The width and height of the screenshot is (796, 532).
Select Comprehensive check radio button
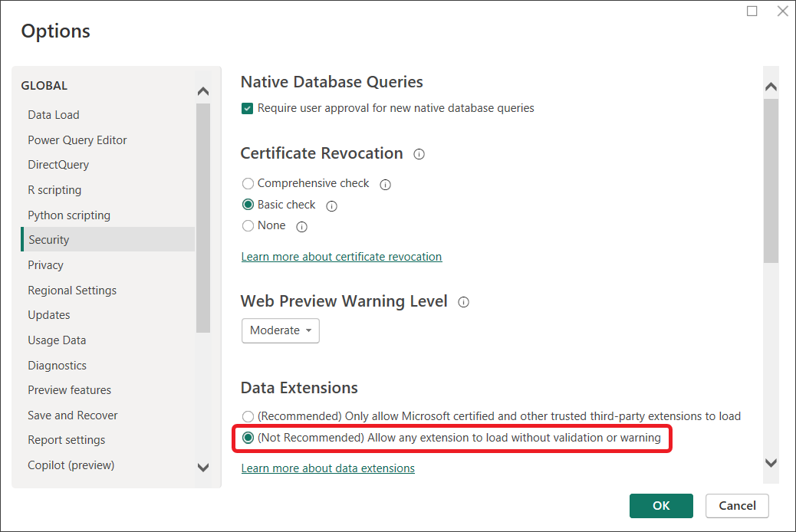point(248,184)
